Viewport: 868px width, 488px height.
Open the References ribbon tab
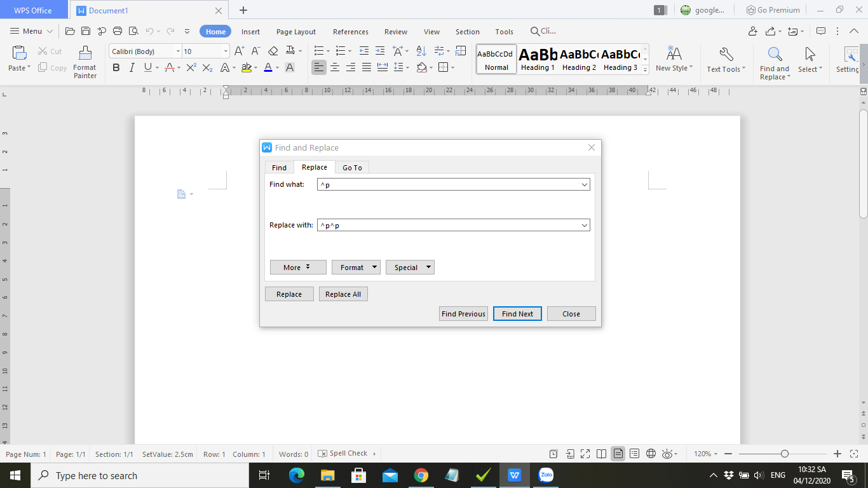pyautogui.click(x=350, y=31)
